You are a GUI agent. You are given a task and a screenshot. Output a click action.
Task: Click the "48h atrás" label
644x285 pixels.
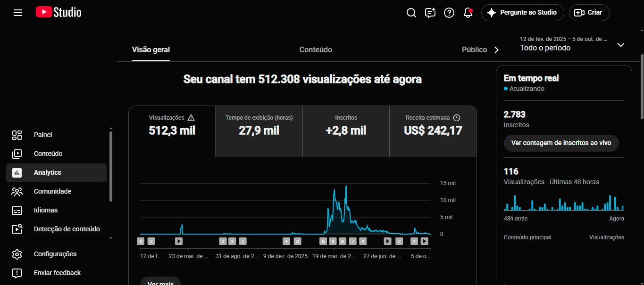[516, 219]
